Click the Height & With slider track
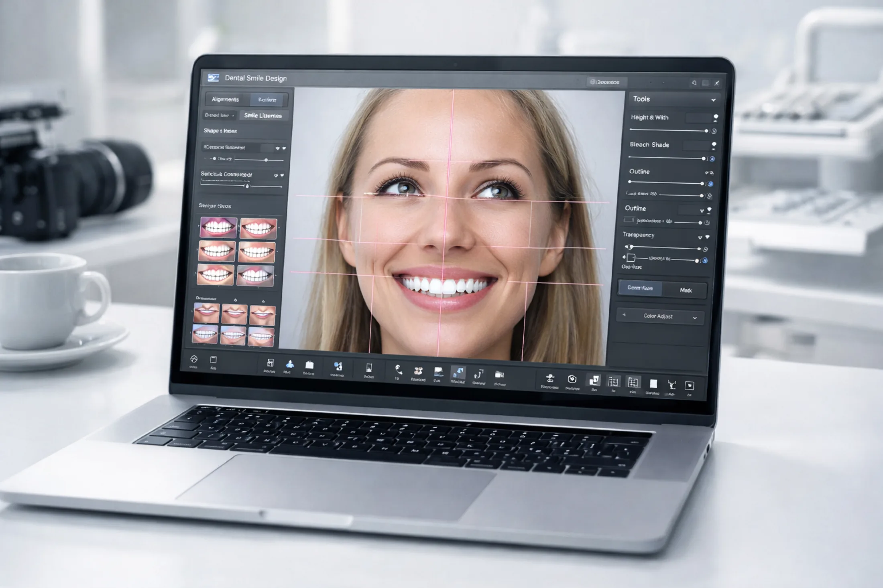Image resolution: width=883 pixels, height=588 pixels. click(669, 130)
